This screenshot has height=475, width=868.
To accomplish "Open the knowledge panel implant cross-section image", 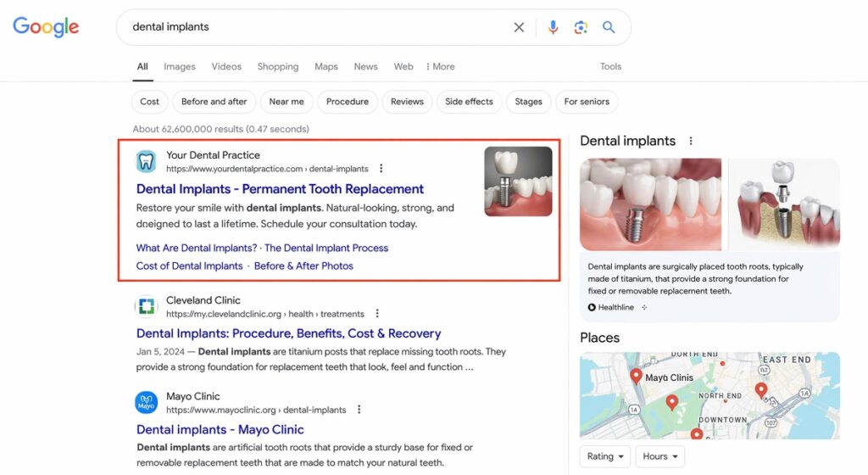I will coord(784,204).
